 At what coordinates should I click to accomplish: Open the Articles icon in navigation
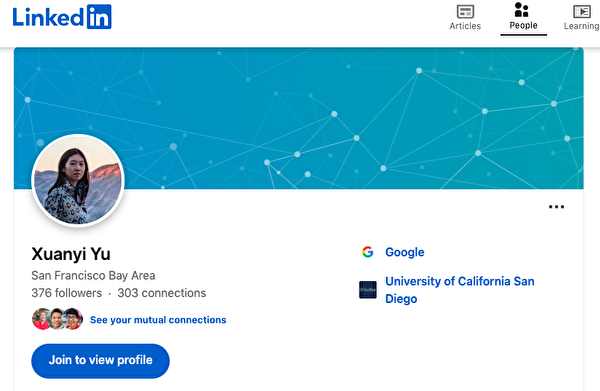[465, 11]
